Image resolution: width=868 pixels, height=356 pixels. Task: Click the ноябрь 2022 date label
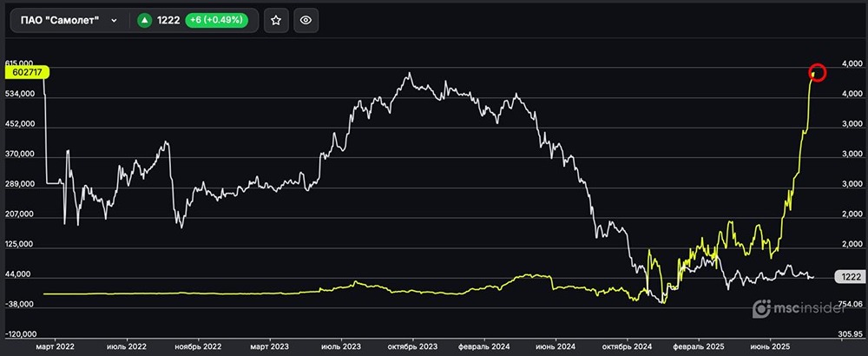(197, 346)
